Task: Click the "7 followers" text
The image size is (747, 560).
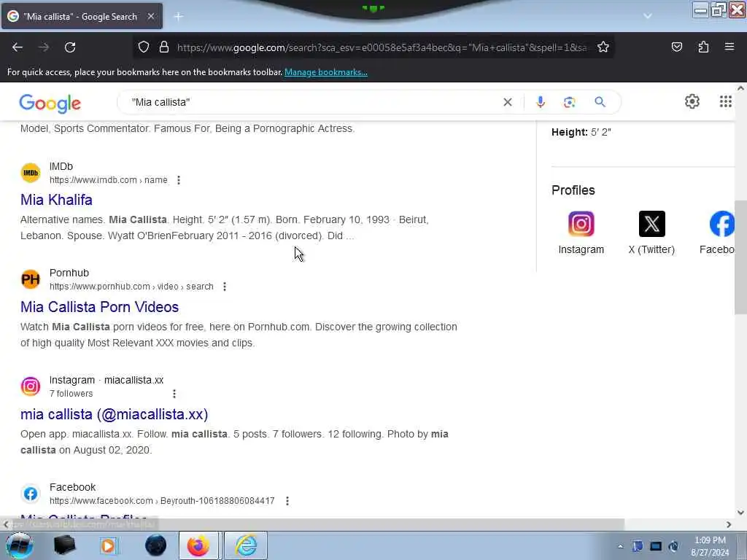Action: point(71,394)
